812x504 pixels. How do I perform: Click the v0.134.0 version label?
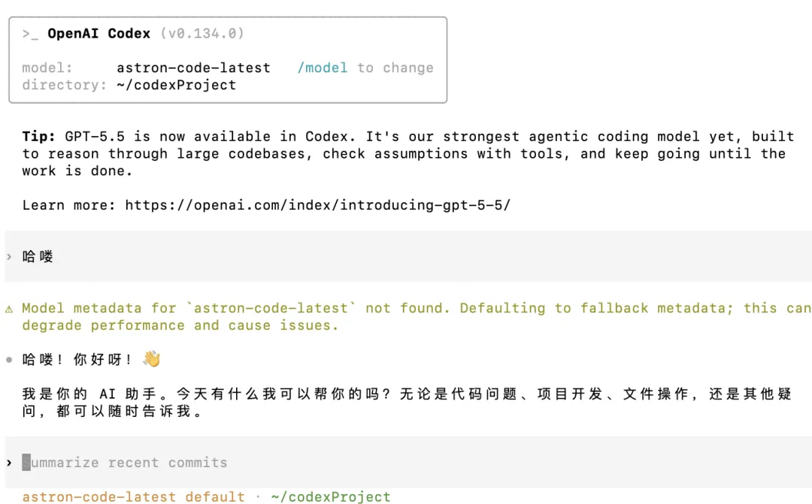point(202,34)
